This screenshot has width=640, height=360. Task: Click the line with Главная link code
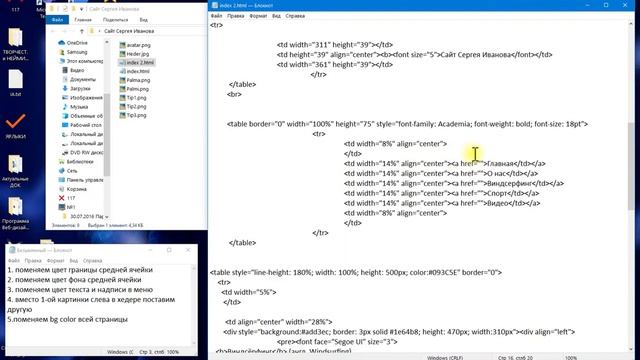point(444,164)
